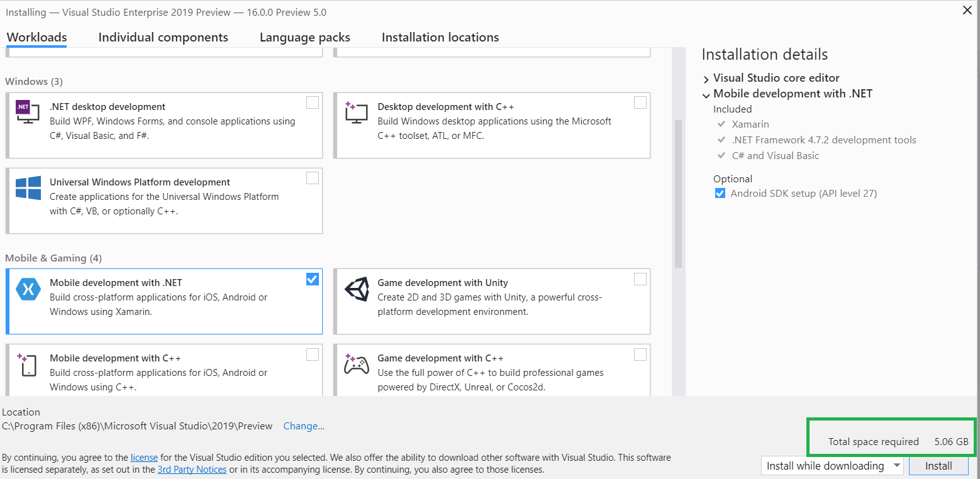Click the Unity game development icon
Image resolution: width=980 pixels, height=479 pixels.
coord(357,289)
